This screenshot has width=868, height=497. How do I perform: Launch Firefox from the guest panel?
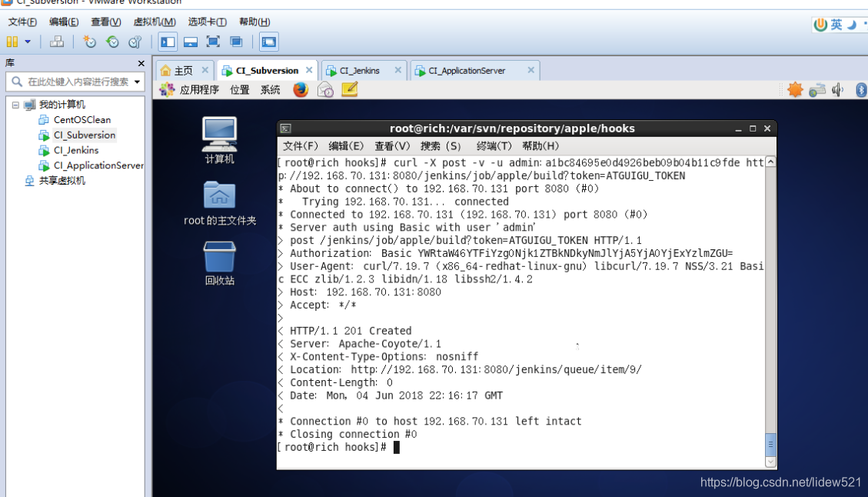[301, 89]
